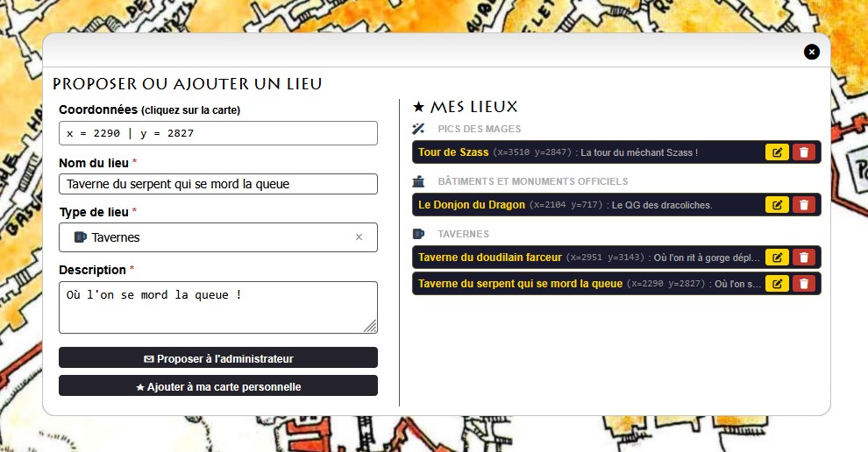
Task: Clear the selected Tavernes type
Action: pos(359,237)
